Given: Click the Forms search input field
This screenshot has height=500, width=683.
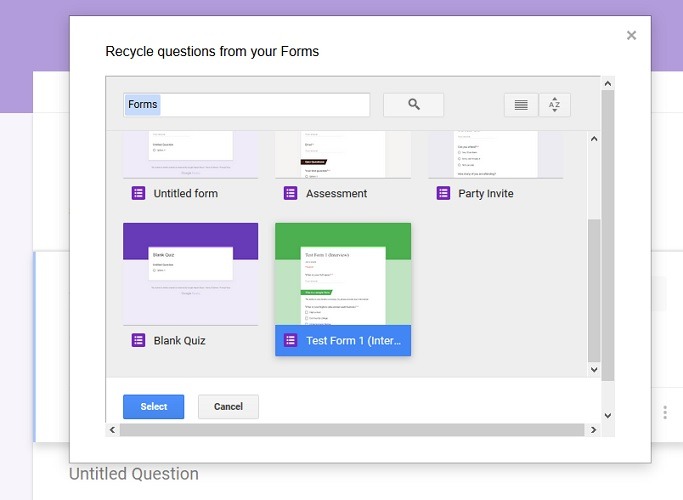Looking at the screenshot, I should [x=247, y=105].
